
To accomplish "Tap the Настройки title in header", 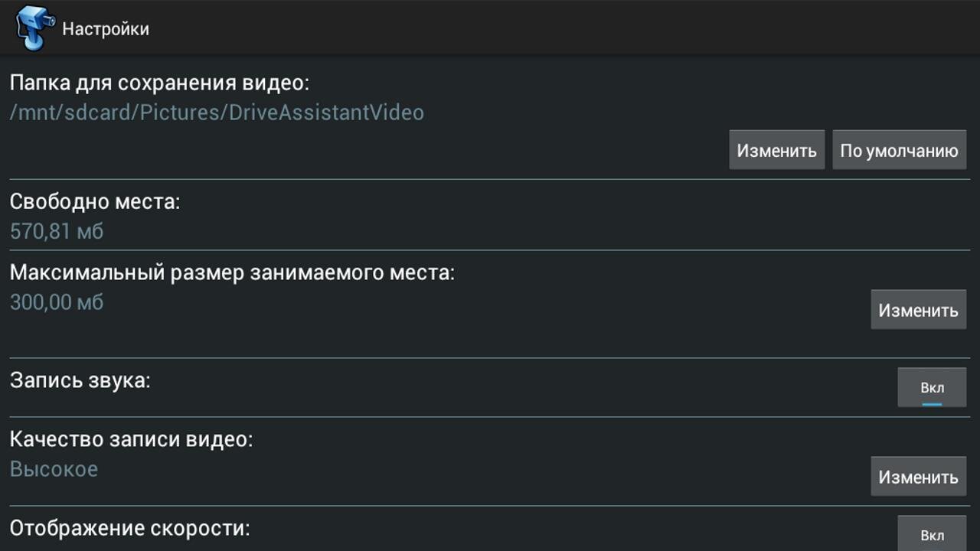I will click(x=106, y=29).
